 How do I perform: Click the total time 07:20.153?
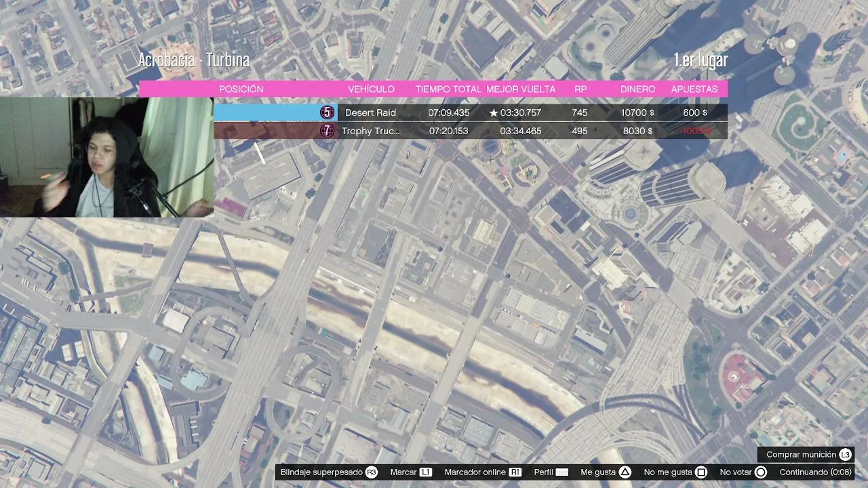(448, 131)
